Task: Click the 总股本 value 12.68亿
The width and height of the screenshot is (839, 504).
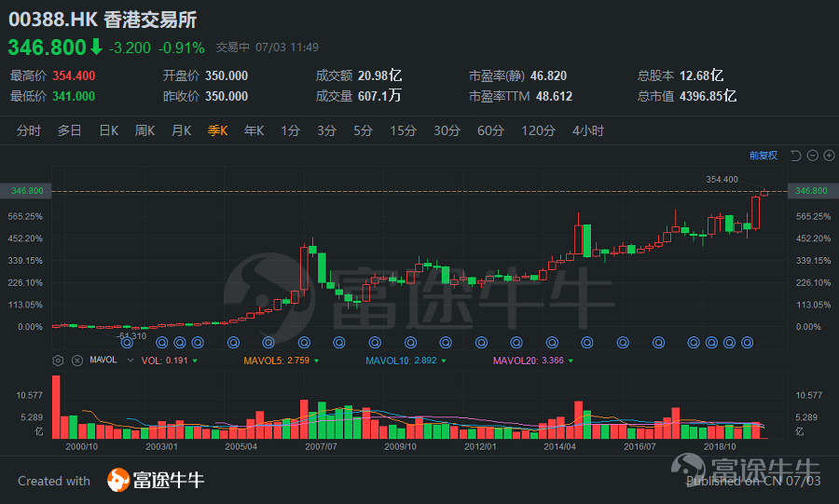Action: click(701, 75)
